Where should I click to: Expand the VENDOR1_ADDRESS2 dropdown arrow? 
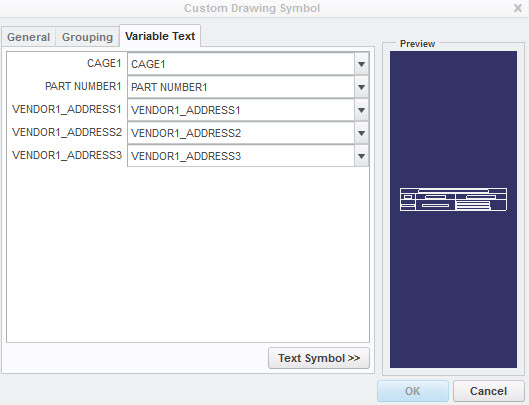(361, 133)
